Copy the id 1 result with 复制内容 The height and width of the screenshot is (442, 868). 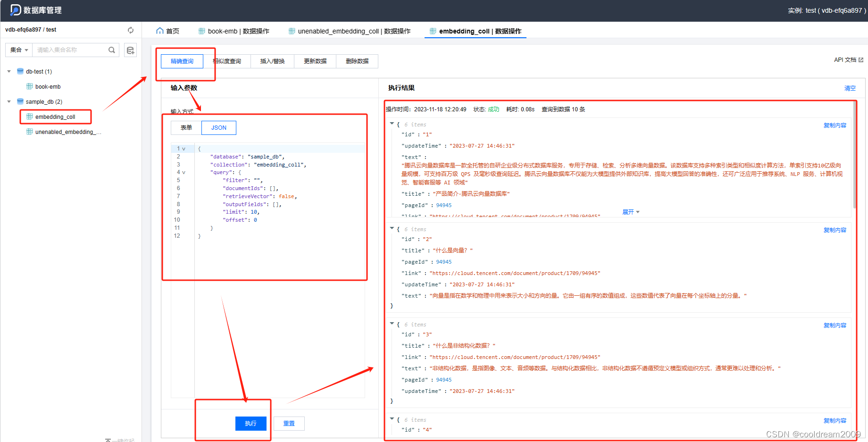coord(835,125)
